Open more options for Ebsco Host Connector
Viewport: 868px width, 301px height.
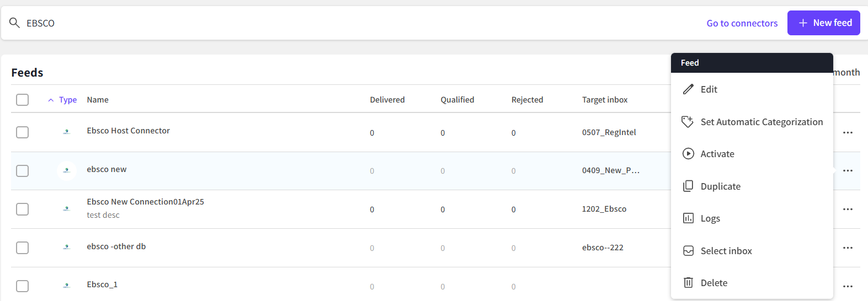(848, 132)
